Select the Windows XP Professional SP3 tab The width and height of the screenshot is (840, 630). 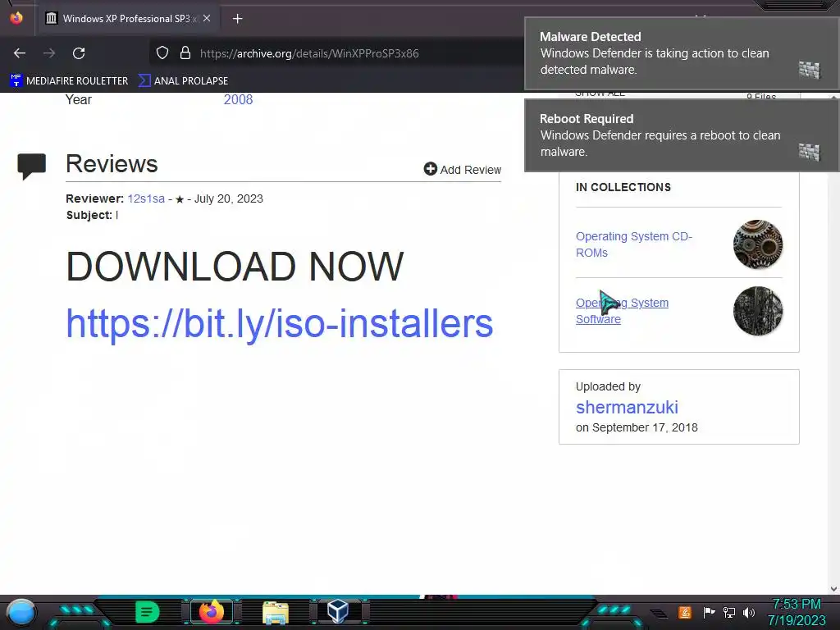point(127,18)
